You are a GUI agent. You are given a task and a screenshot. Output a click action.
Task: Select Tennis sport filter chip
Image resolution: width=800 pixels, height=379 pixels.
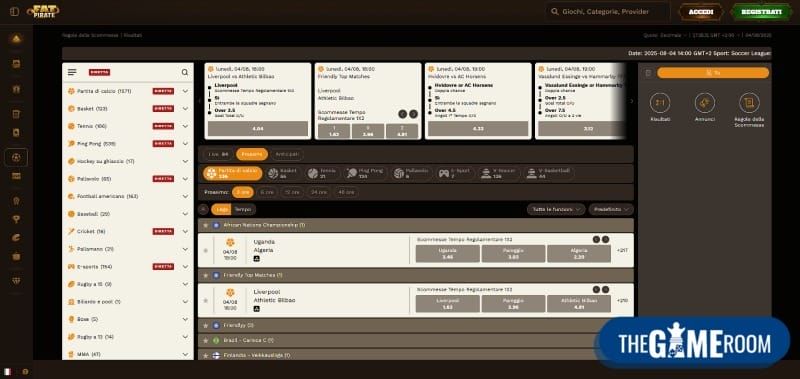tap(321, 173)
